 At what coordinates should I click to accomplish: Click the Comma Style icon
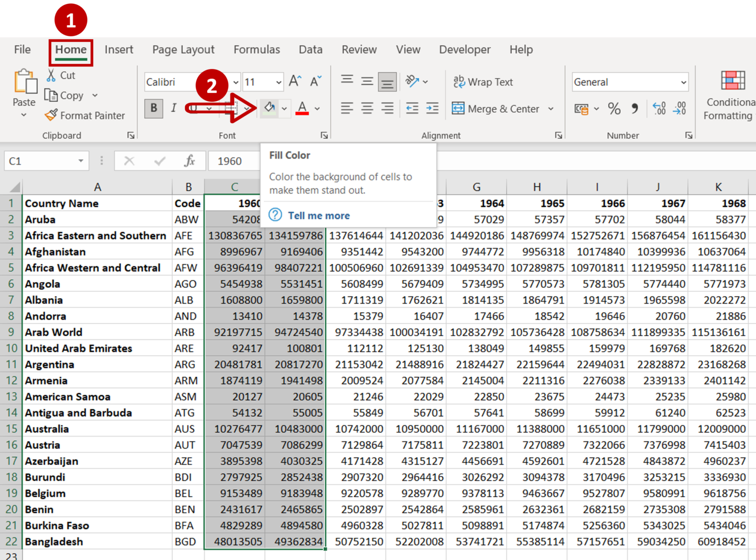click(635, 109)
